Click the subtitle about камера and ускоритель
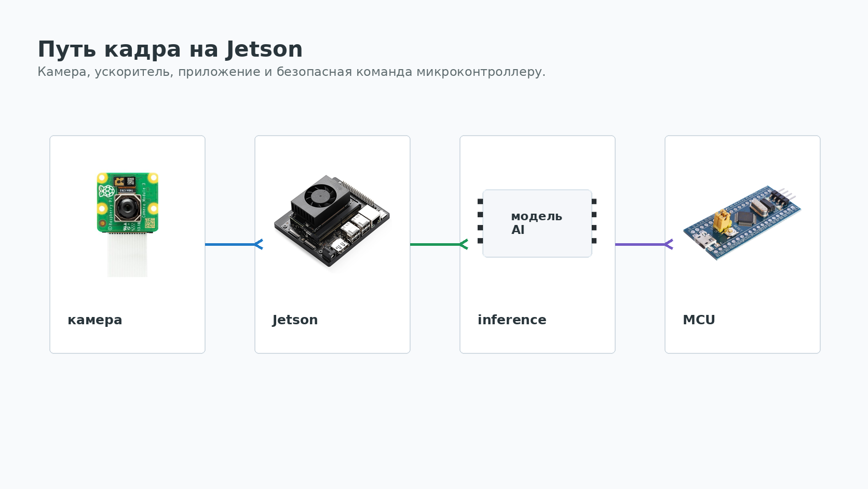 click(291, 72)
